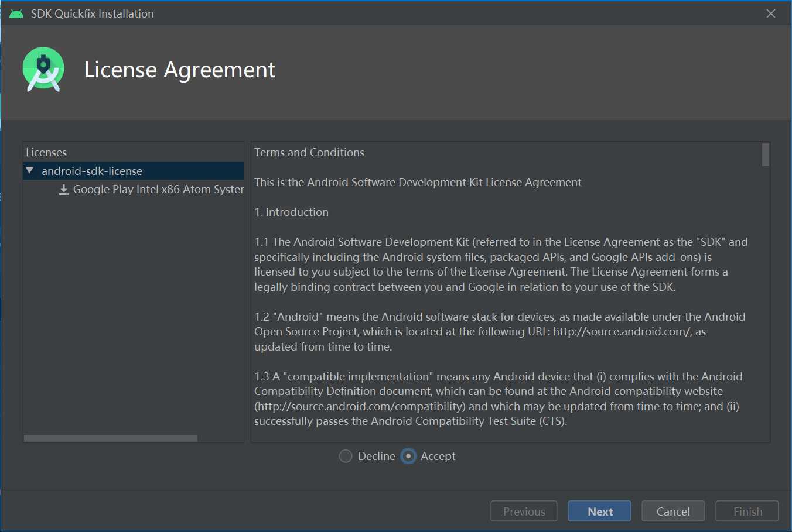
Task: Click the disabled Previous button
Action: coord(524,511)
